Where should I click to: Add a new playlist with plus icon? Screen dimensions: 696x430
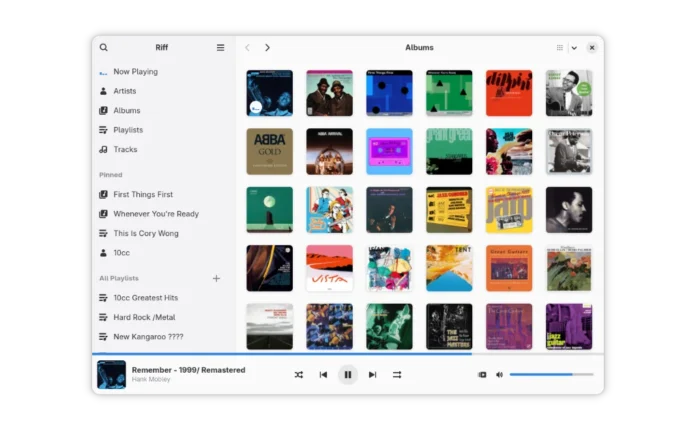[216, 278]
